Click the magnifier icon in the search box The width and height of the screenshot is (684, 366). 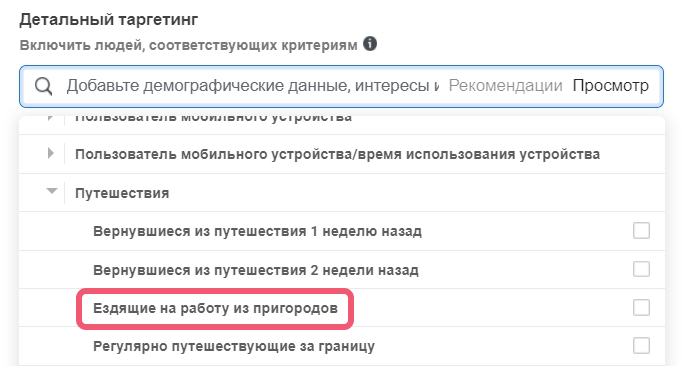44,86
